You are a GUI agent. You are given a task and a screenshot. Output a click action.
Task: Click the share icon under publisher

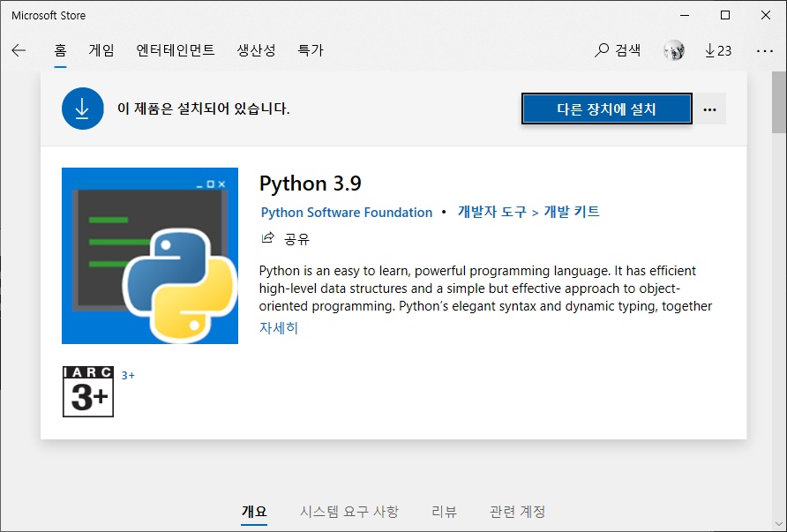(x=268, y=238)
